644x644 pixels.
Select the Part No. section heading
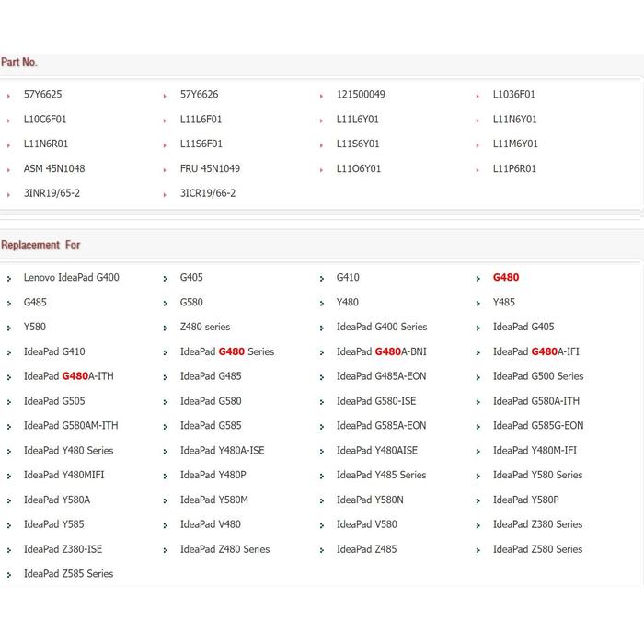pyautogui.click(x=19, y=63)
